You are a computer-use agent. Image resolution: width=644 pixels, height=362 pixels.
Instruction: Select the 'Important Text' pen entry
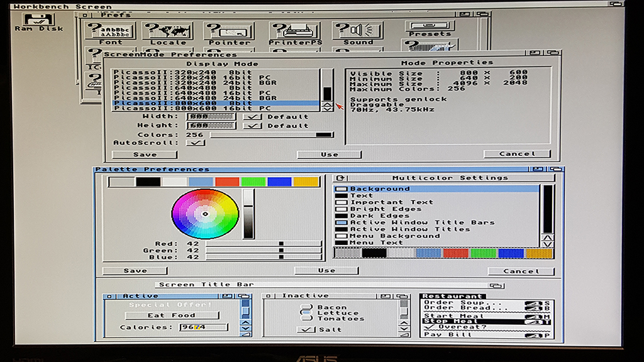coord(436,202)
